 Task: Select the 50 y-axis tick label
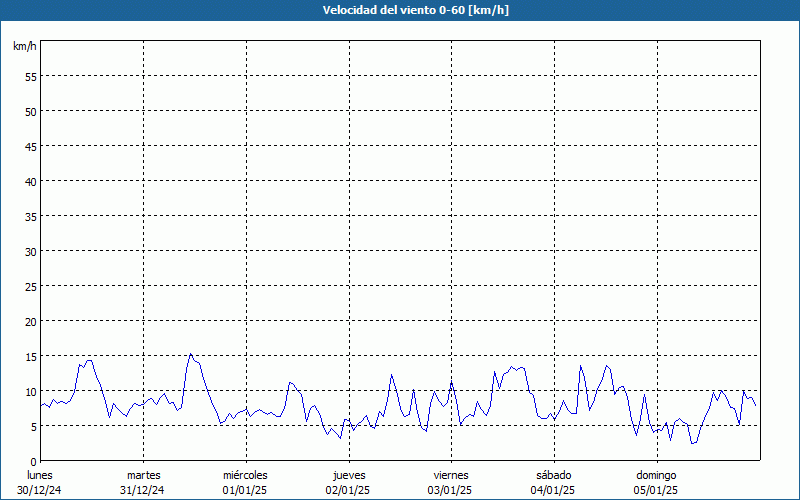[x=30, y=111]
